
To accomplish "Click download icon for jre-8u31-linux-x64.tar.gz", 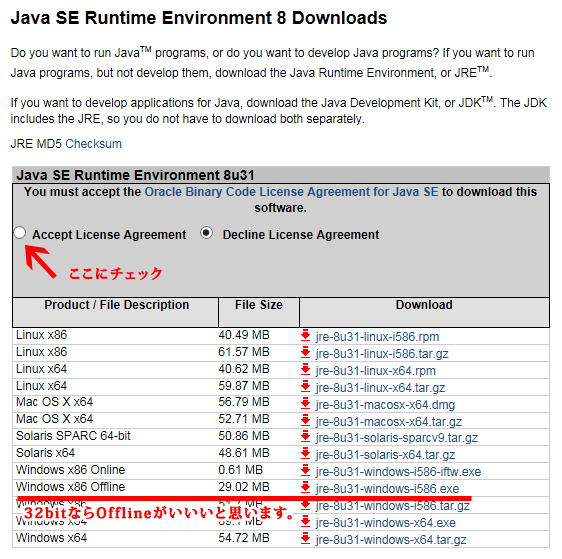I will click(305, 387).
